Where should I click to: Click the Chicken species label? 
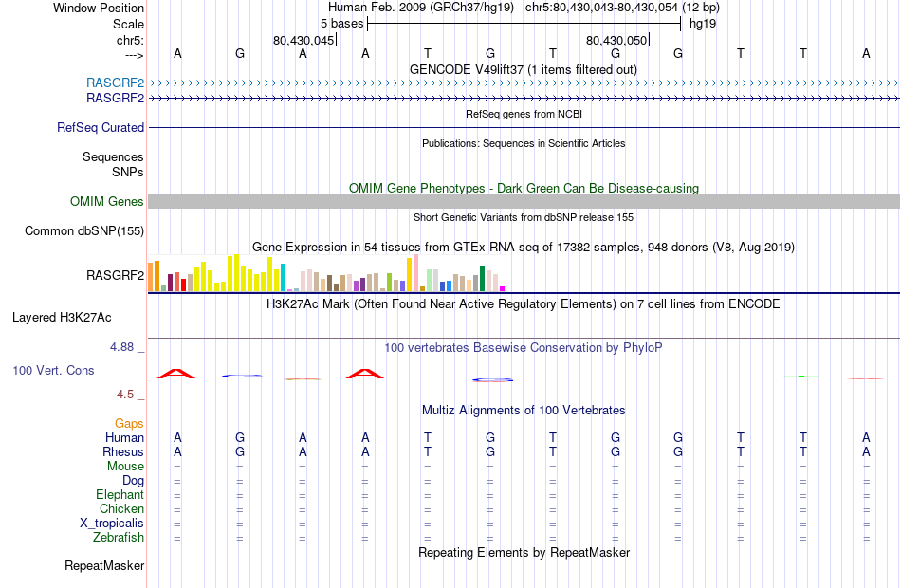click(121, 508)
